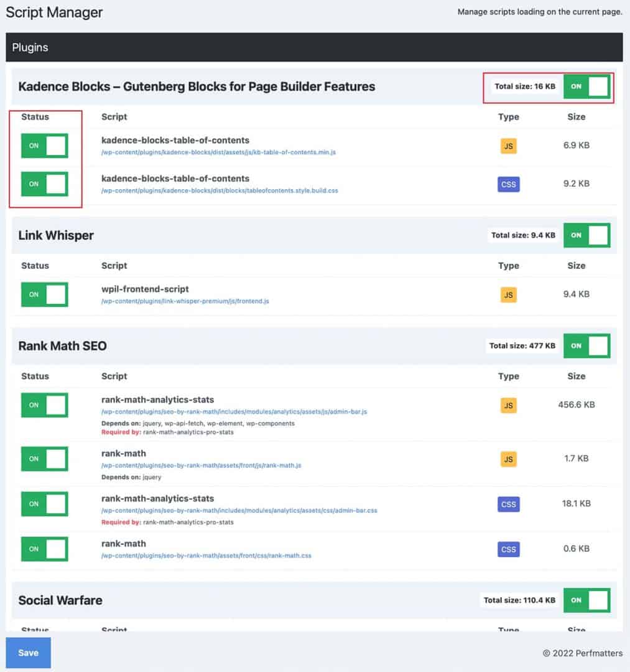The image size is (630, 672).
Task: Toggle off the Kadence Blocks plugin switch
Action: click(x=586, y=86)
